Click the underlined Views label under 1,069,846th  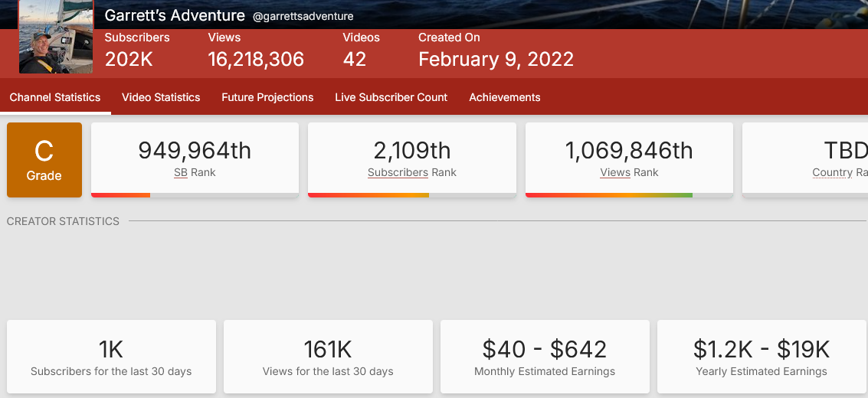tap(614, 173)
